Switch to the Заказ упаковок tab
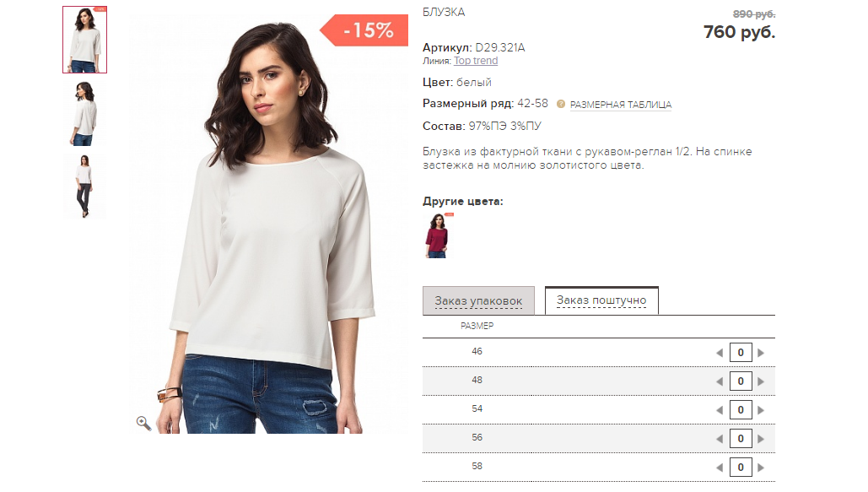Viewport: 868px width, 492px height. click(478, 301)
